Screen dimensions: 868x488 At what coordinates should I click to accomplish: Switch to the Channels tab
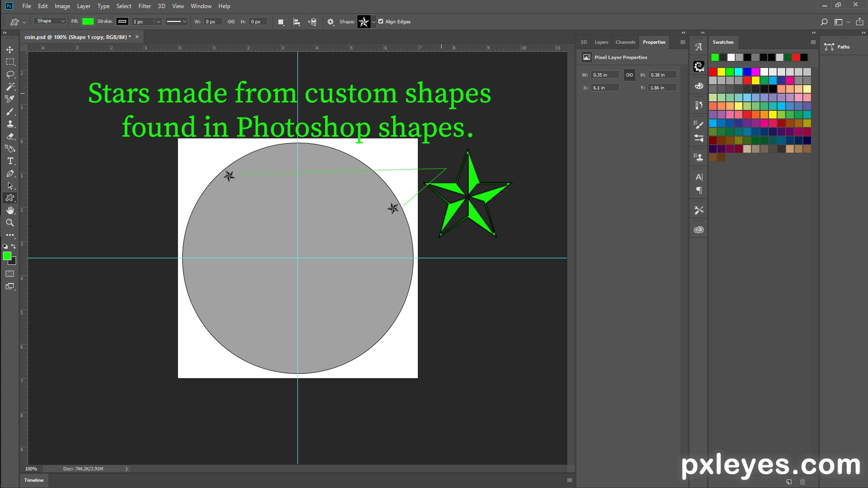[625, 42]
